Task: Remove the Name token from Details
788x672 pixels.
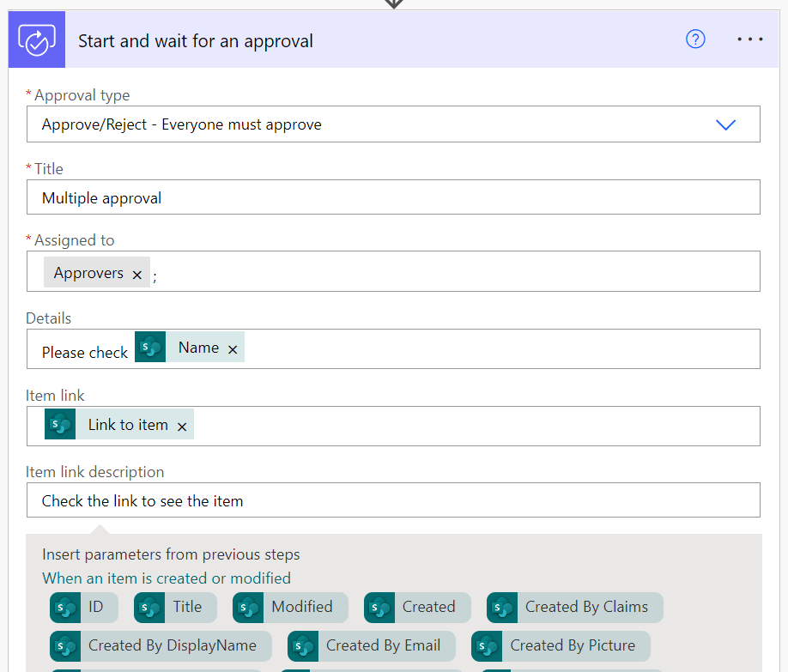Action: coord(232,349)
